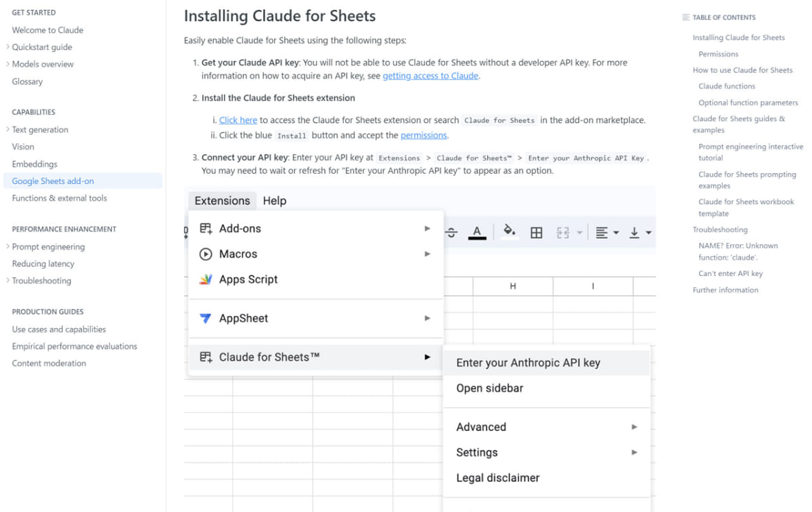Click the text color A icon
This screenshot has width=812, height=512.
477,233
